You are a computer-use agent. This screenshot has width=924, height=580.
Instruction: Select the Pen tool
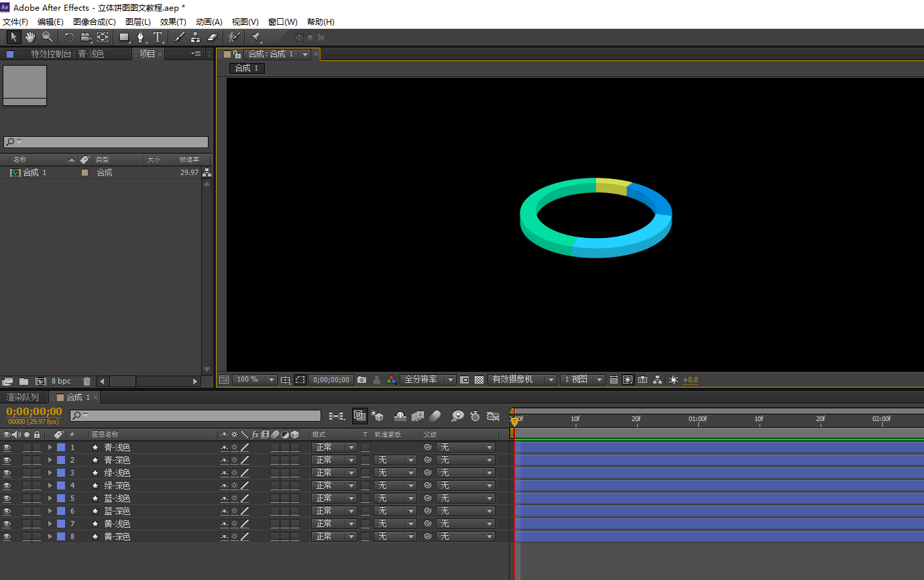point(141,37)
